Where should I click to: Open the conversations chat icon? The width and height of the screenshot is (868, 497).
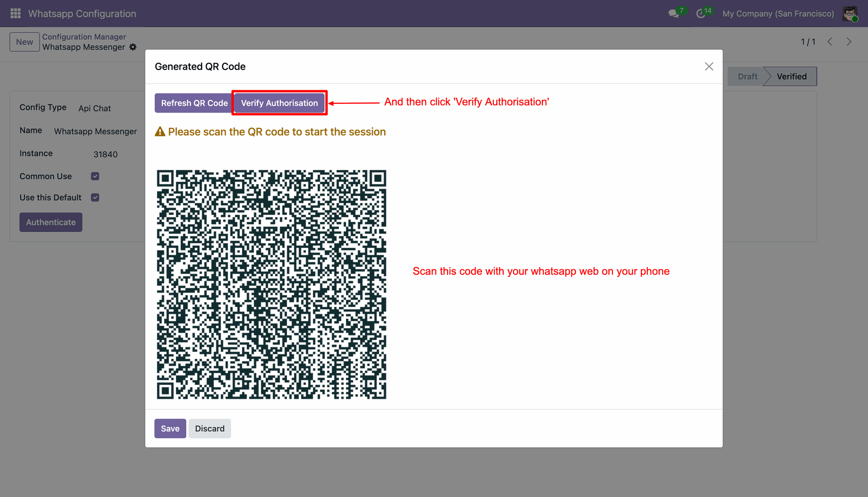click(674, 14)
